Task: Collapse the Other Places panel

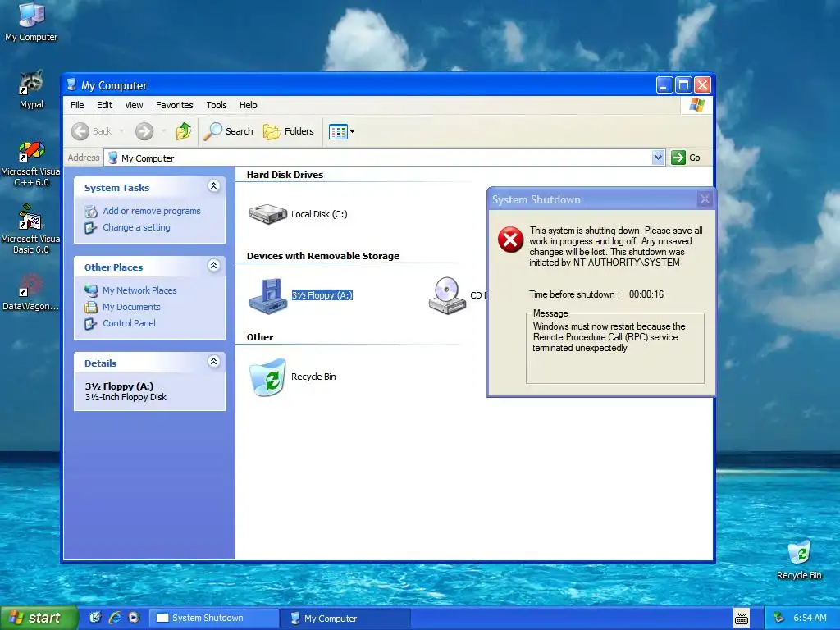Action: [213, 266]
